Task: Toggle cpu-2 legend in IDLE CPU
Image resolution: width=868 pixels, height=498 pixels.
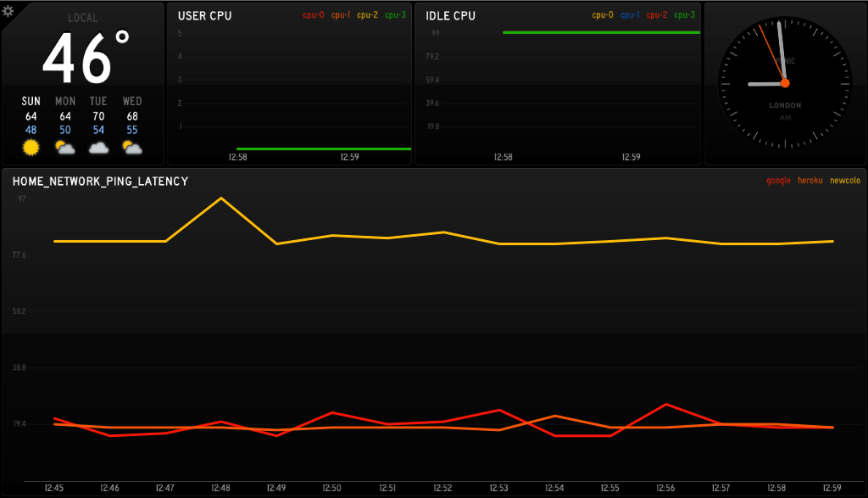Action: click(x=657, y=15)
